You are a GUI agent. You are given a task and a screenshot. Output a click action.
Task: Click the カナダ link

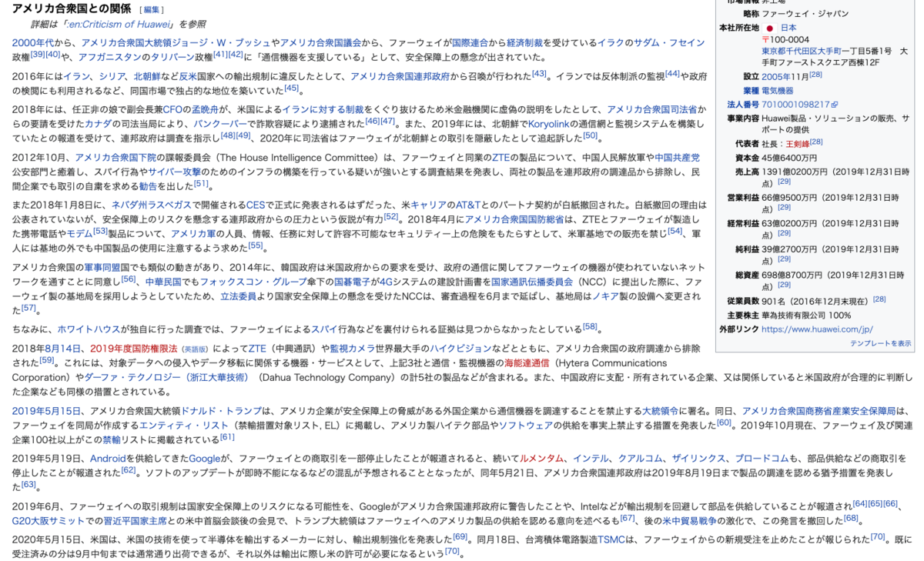pyautogui.click(x=99, y=123)
